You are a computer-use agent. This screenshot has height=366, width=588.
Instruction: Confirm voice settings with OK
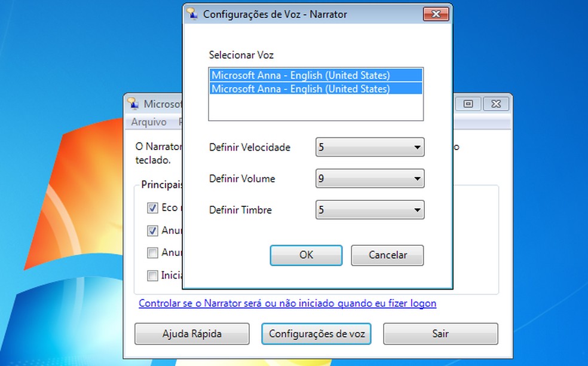point(306,255)
